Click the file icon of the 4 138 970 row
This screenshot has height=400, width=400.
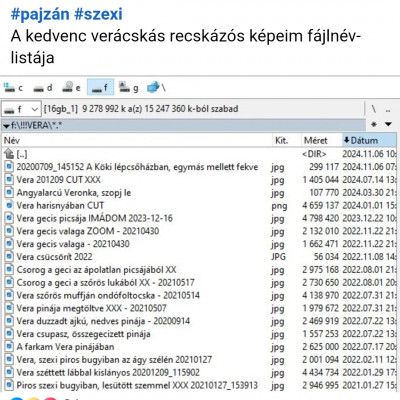pyautogui.click(x=9, y=295)
